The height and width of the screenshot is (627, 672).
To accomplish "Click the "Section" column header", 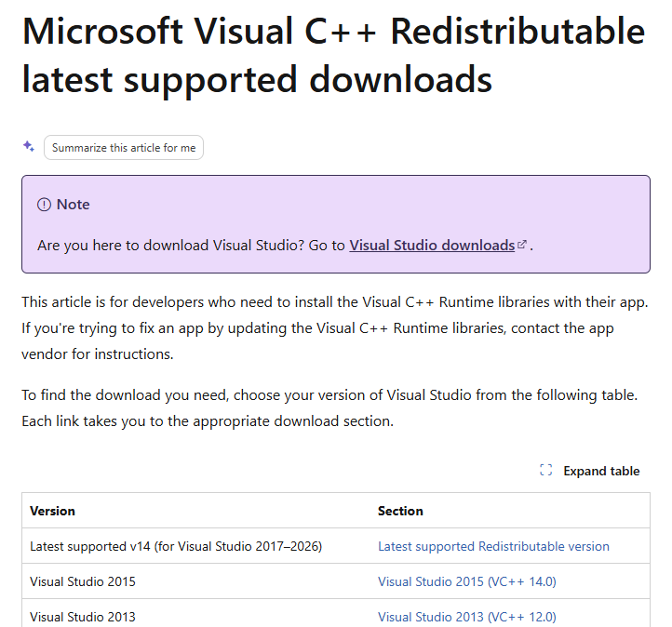I will pyautogui.click(x=400, y=511).
